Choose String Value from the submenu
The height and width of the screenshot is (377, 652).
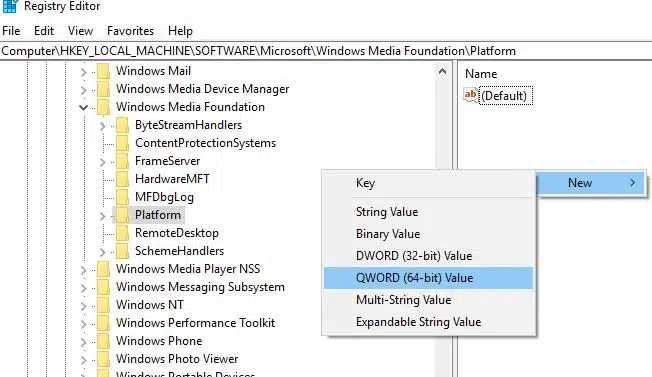428,212
